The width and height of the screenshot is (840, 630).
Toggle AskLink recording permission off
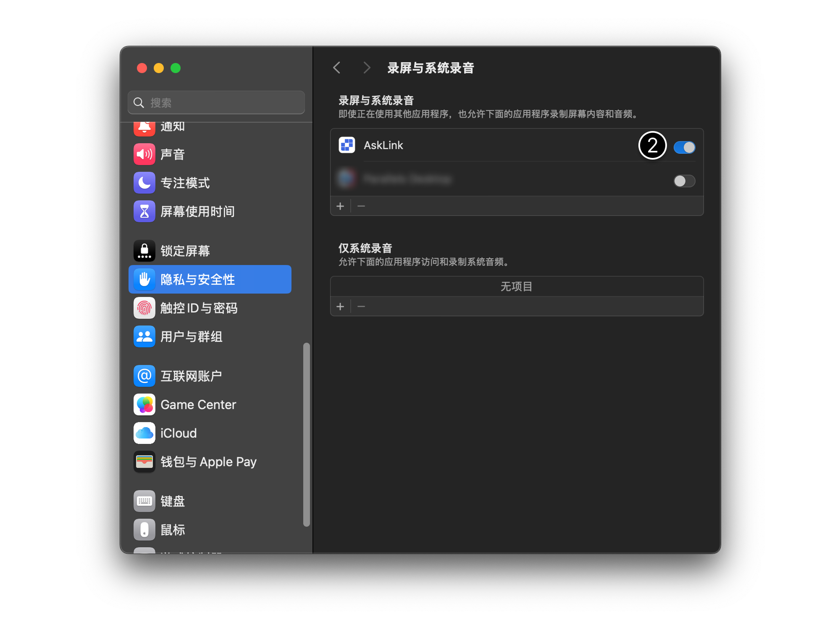(x=685, y=147)
